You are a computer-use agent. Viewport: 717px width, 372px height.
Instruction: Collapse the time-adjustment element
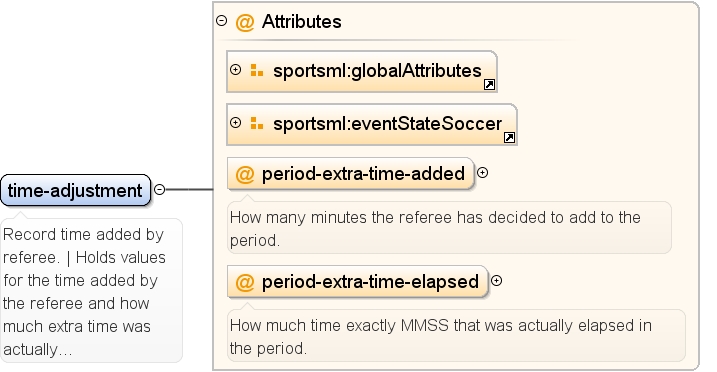[x=159, y=190]
